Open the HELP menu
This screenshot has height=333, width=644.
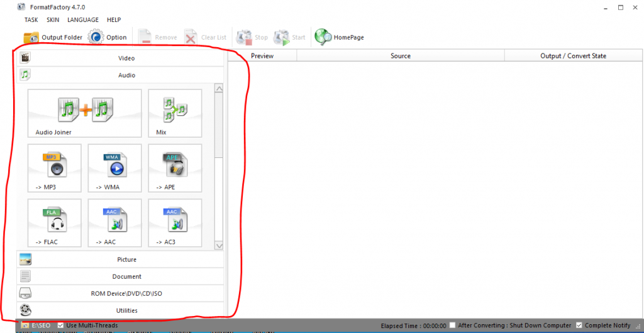point(114,20)
